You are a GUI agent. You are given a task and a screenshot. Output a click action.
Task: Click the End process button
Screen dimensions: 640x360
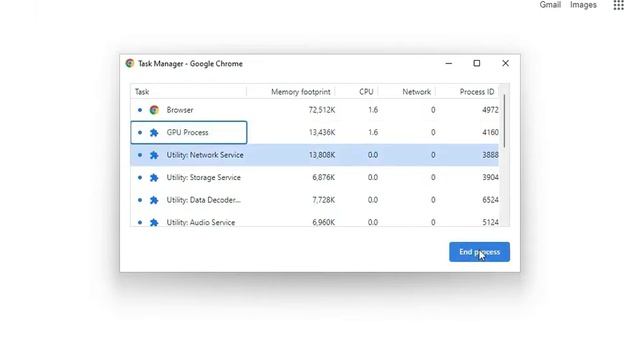click(x=479, y=252)
